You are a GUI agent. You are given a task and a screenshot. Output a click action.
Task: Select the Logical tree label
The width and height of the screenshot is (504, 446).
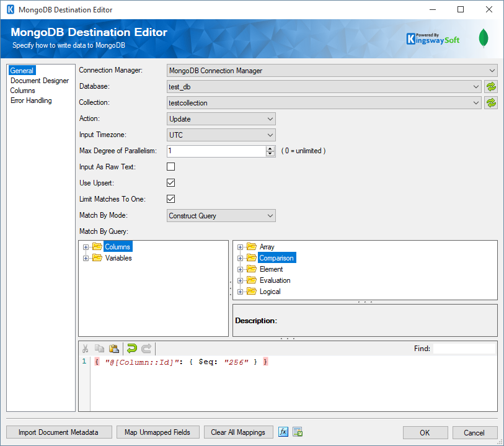(270, 292)
